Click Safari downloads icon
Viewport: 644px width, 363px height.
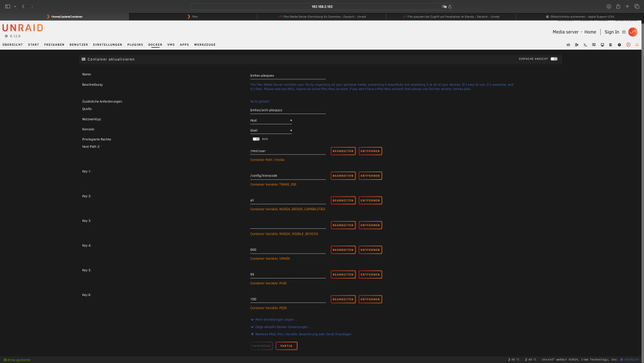pyautogui.click(x=609, y=6)
